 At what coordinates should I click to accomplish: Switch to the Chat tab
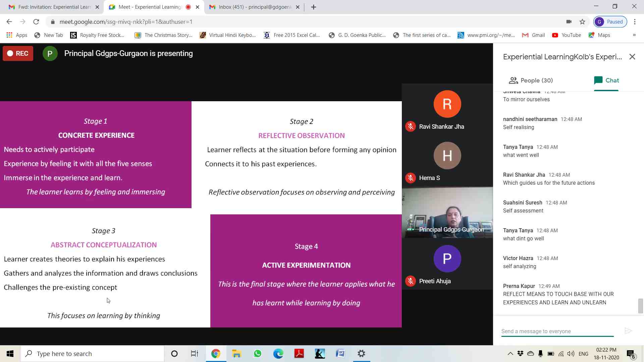click(x=606, y=80)
